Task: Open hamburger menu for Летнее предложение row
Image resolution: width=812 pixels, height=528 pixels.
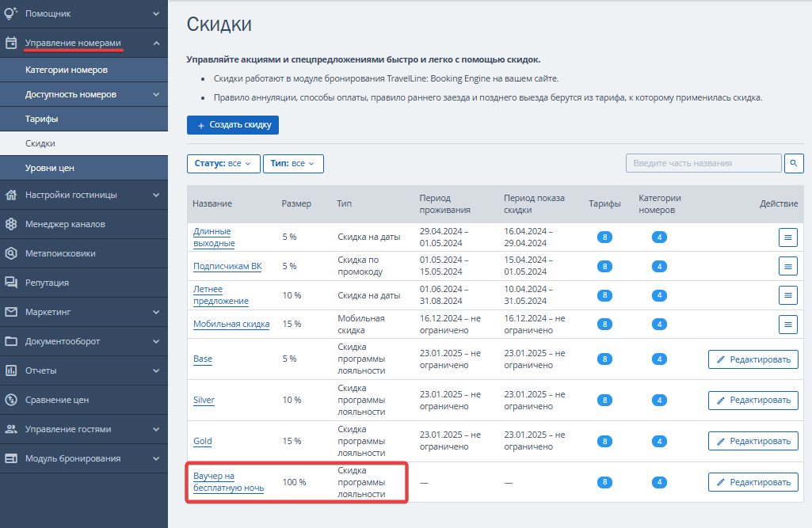Action: coord(787,295)
